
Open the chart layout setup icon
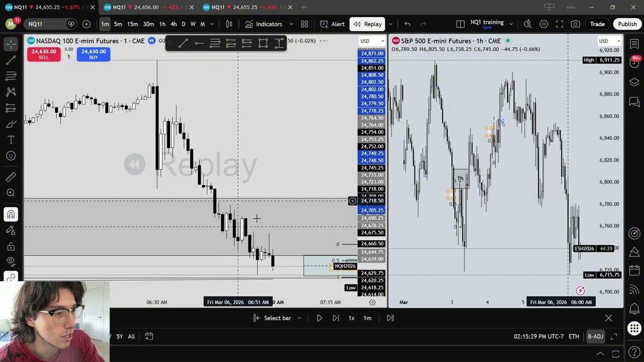[460, 24]
